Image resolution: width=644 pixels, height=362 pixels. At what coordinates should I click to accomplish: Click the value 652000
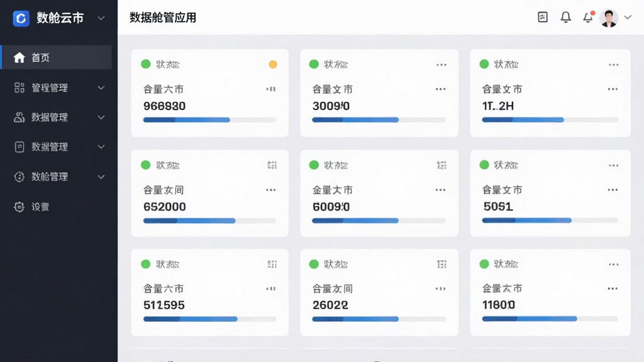pos(164,207)
